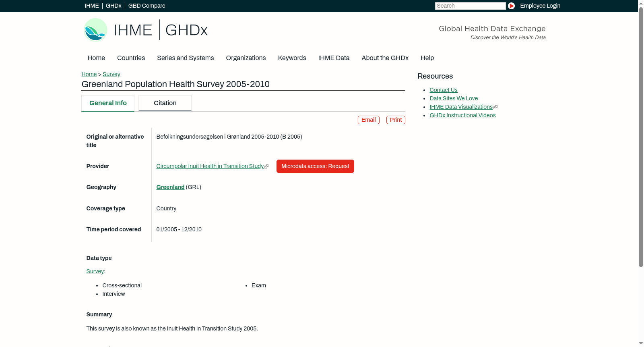Open the Greenland geography link
This screenshot has width=644, height=347.
pyautogui.click(x=170, y=187)
